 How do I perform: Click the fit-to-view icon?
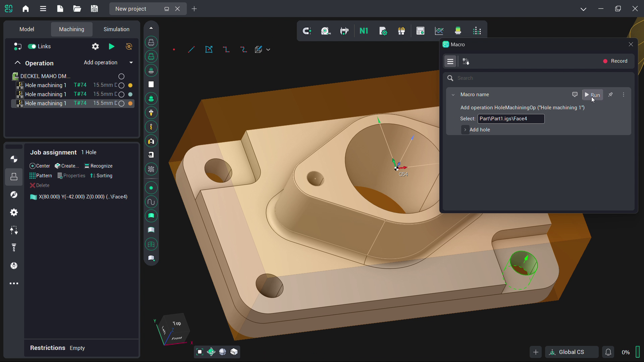[200, 352]
